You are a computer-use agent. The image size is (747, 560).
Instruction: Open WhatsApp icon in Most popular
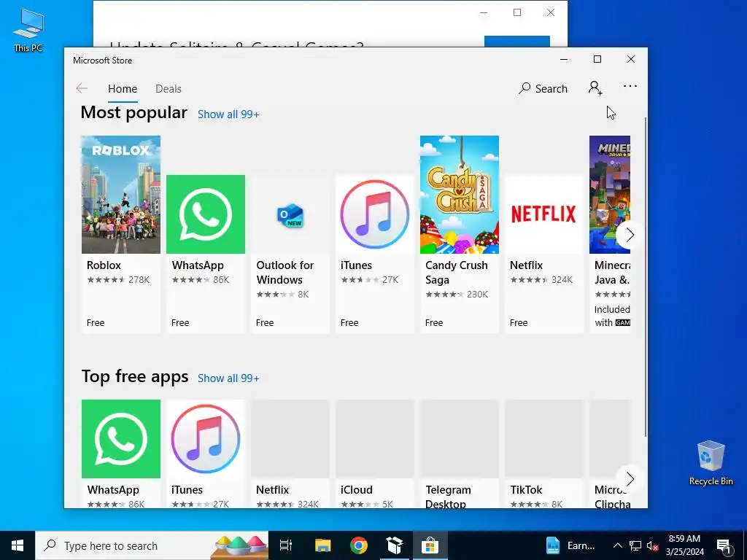[205, 214]
